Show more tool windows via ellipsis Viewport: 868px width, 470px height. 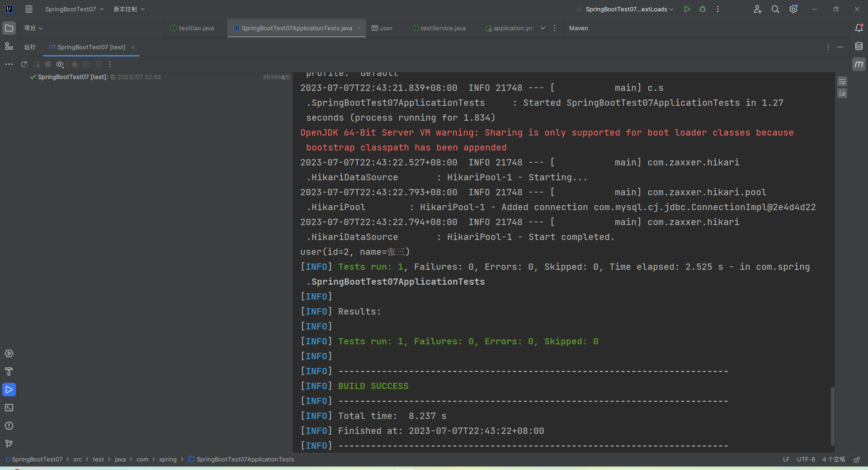tap(9, 64)
